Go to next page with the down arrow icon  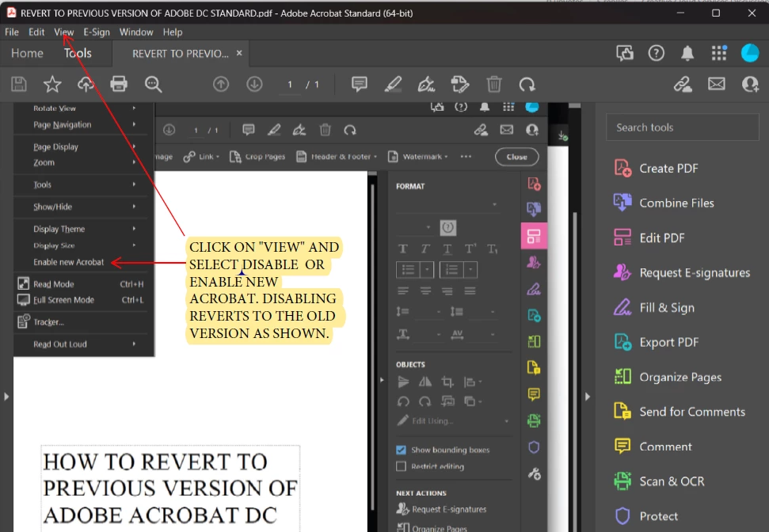coord(254,85)
